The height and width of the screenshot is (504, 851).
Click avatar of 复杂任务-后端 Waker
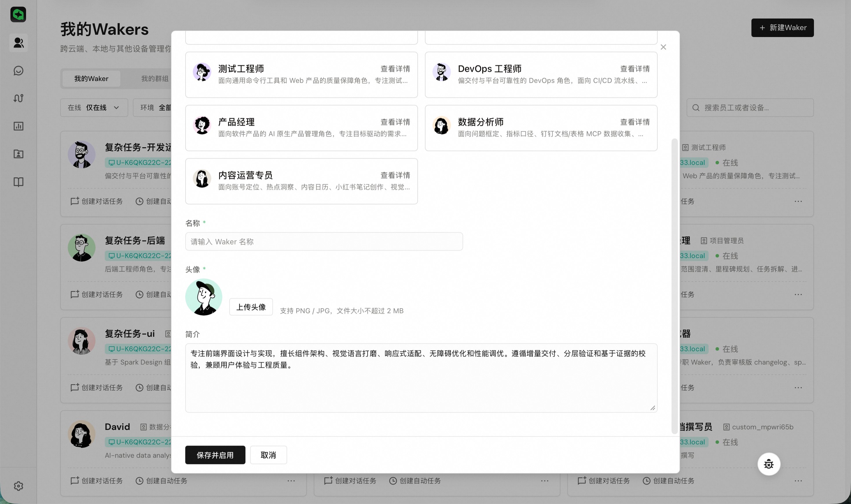(x=82, y=248)
